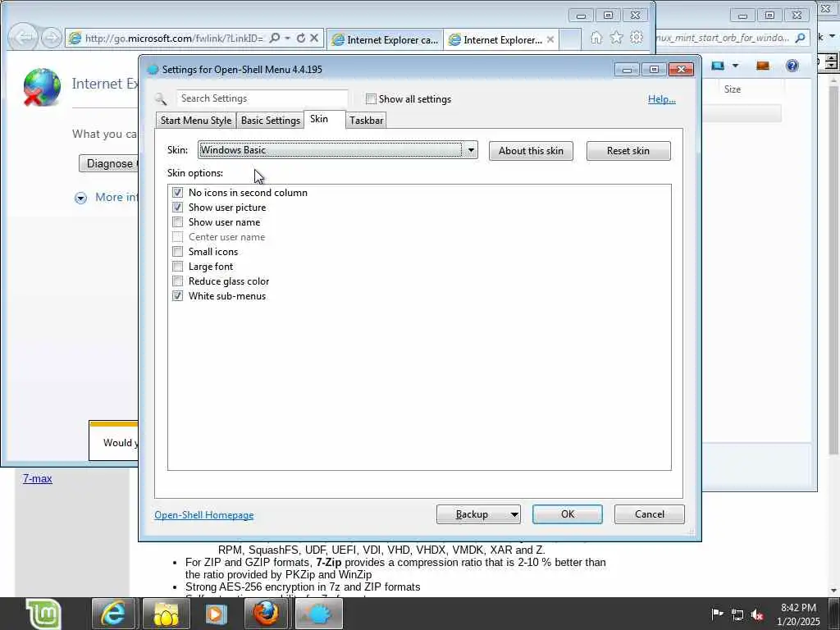Click the change view icon in Explorer

tap(718, 66)
